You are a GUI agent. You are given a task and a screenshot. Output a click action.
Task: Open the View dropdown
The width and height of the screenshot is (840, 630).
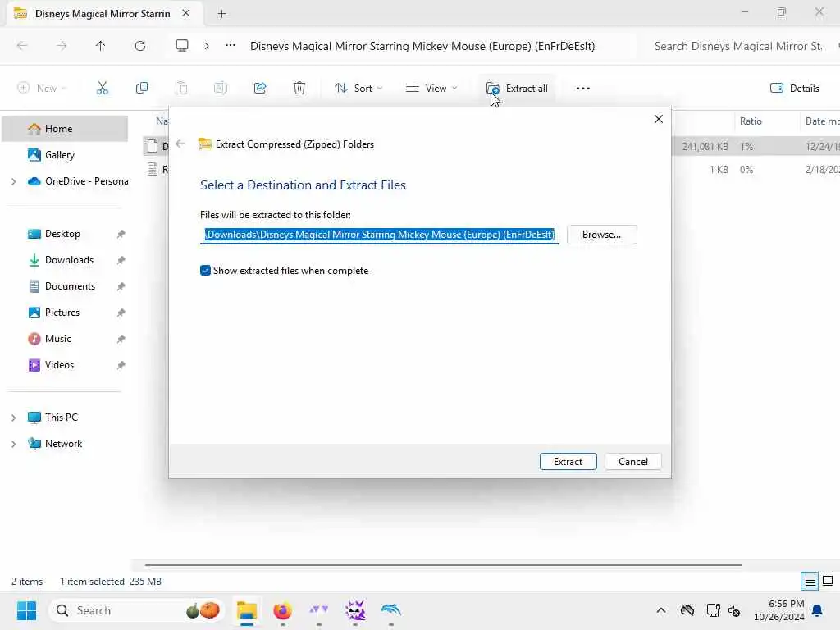(x=431, y=89)
